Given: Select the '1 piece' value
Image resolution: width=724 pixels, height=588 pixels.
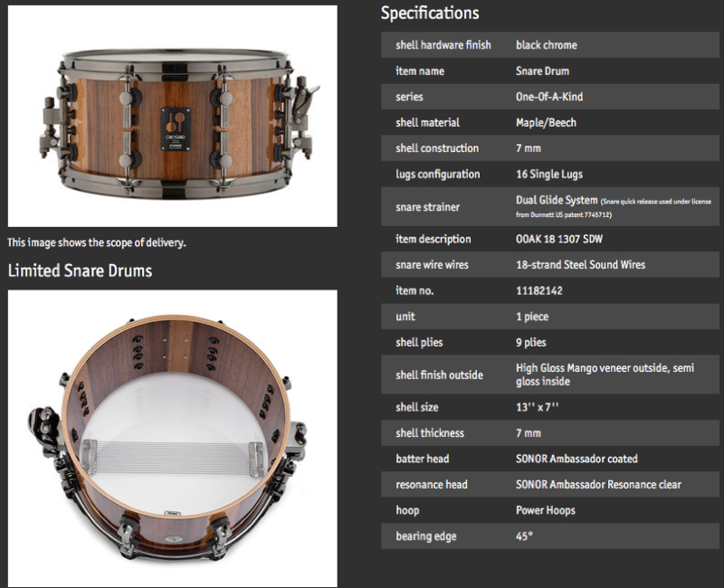Looking at the screenshot, I should 532,316.
